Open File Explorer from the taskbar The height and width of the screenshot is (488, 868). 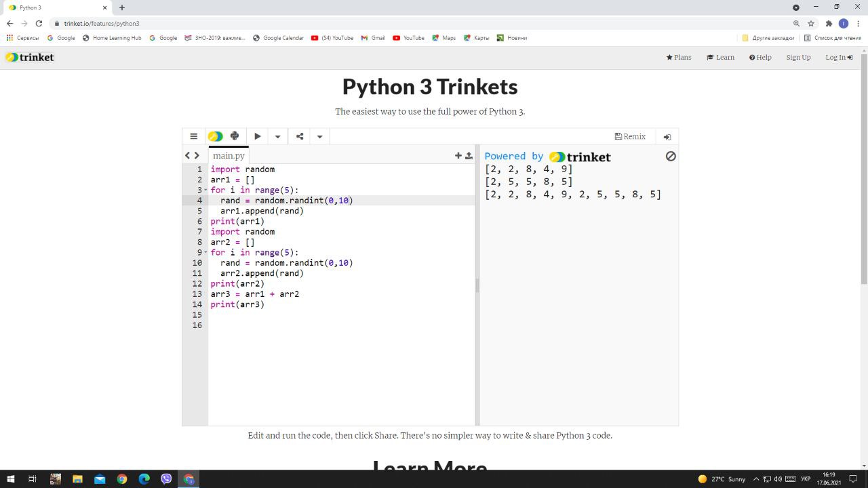77,479
